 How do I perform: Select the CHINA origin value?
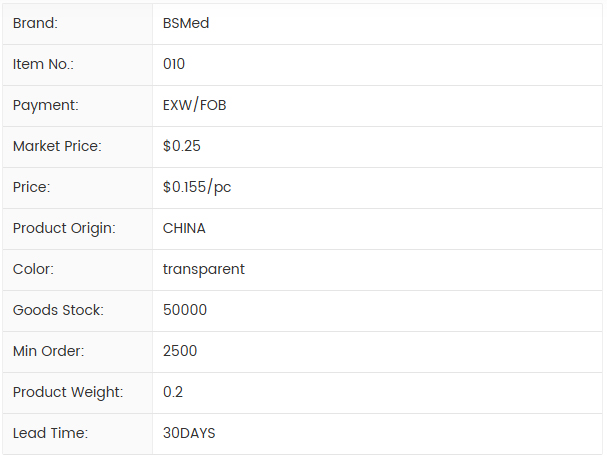point(184,228)
